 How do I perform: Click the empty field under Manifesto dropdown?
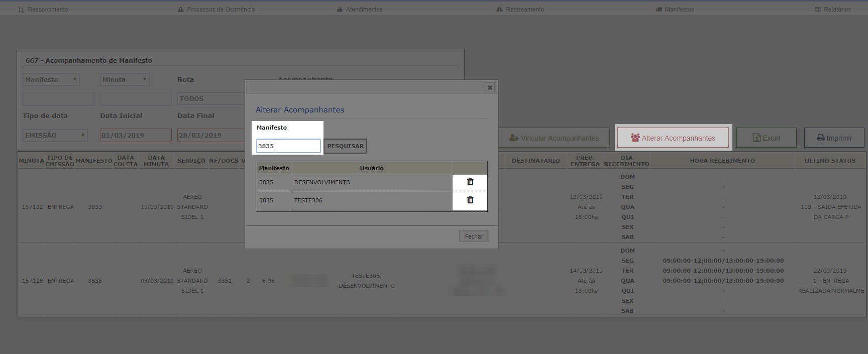click(x=58, y=98)
